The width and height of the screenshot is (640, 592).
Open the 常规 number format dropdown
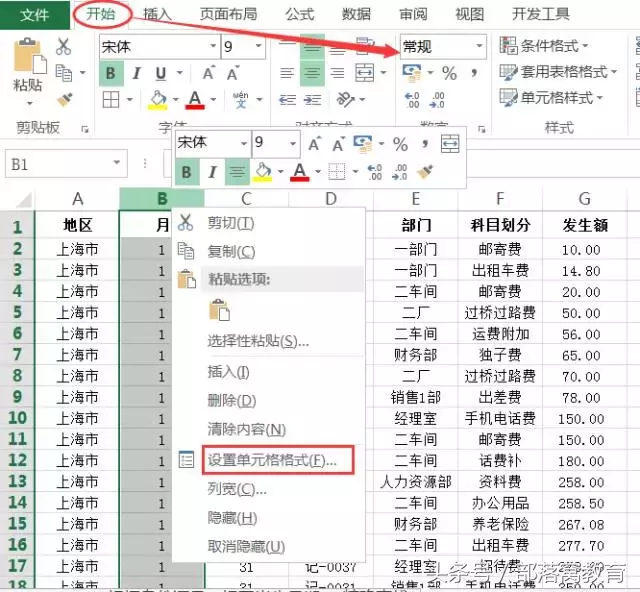click(480, 46)
